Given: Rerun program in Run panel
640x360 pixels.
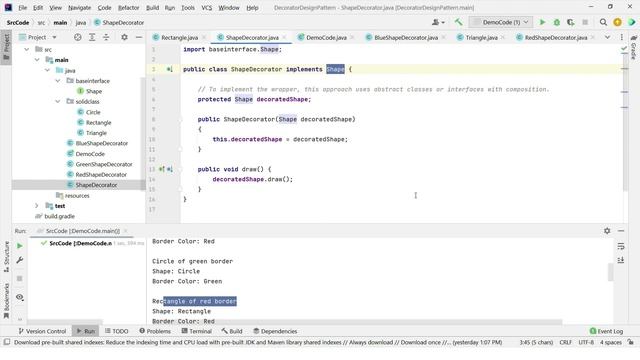Looking at the screenshot, I should pos(20,246).
